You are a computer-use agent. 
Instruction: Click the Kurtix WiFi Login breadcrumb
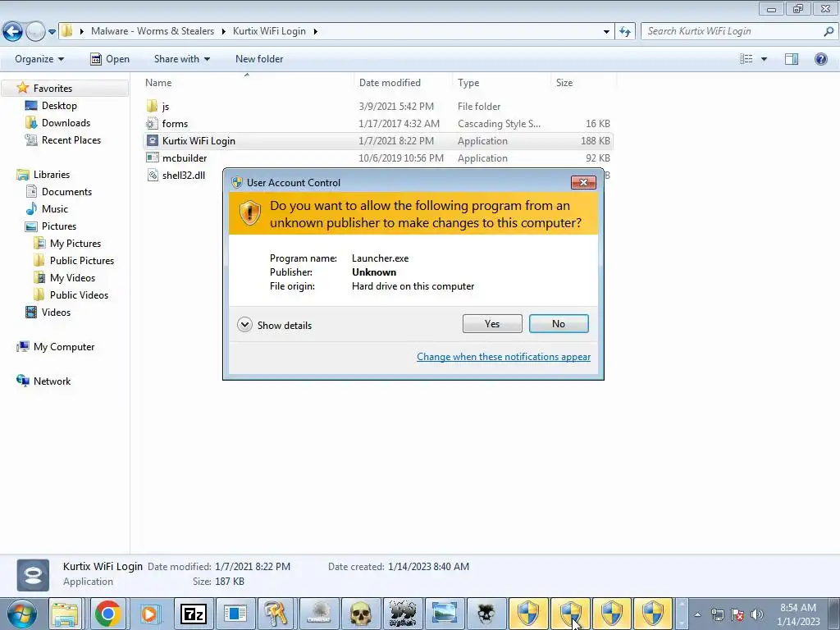(269, 31)
